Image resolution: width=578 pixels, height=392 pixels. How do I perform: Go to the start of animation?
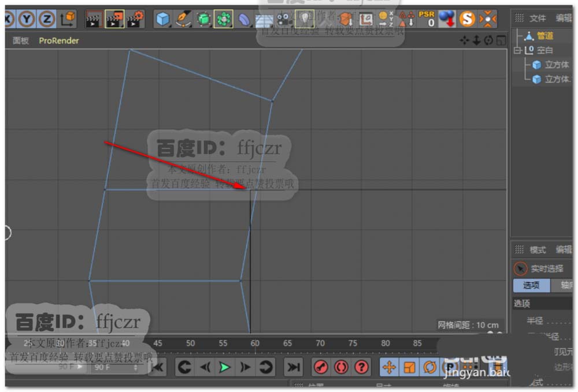[x=158, y=367]
